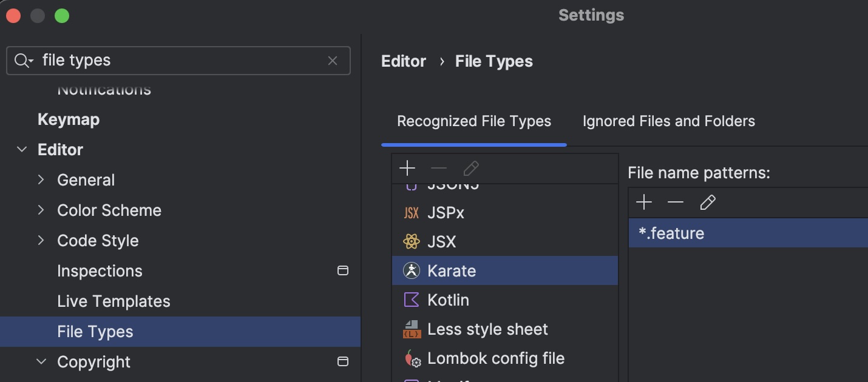Click the File Types breadcrumb heading
This screenshot has width=868, height=382.
click(494, 61)
